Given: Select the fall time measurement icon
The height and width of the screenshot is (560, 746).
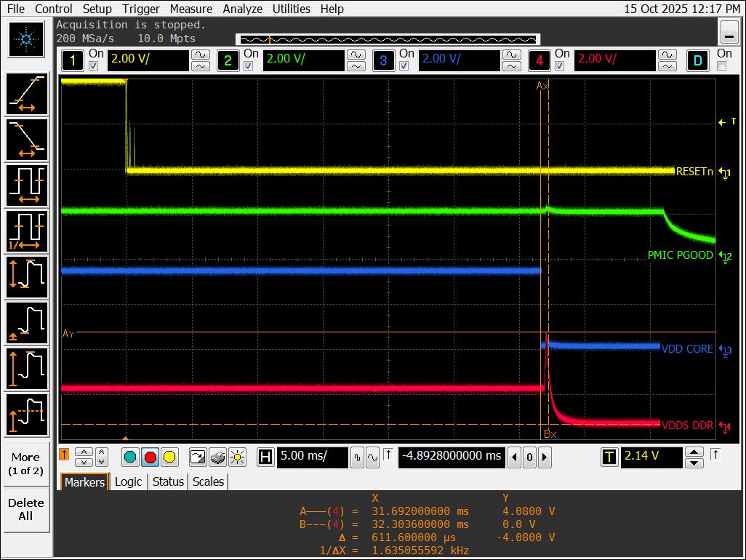Looking at the screenshot, I should pos(27,140).
